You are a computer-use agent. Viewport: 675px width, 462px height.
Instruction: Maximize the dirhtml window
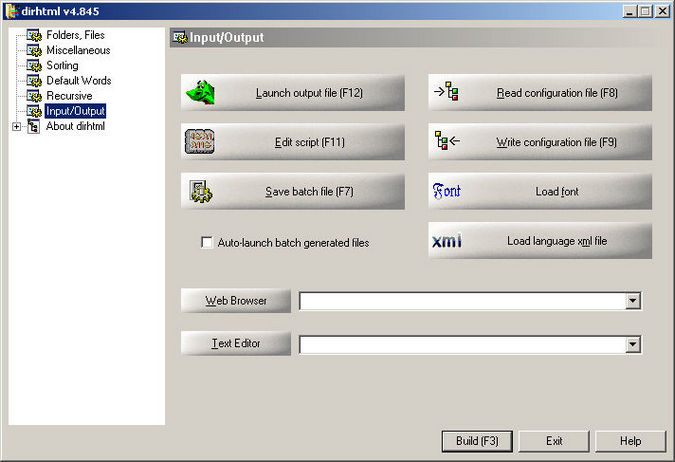click(645, 11)
